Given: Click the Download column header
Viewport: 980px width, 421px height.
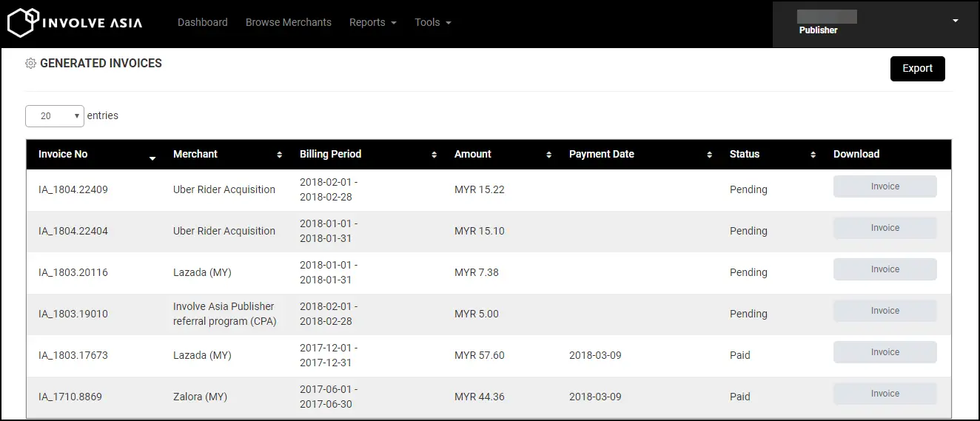Looking at the screenshot, I should (856, 154).
